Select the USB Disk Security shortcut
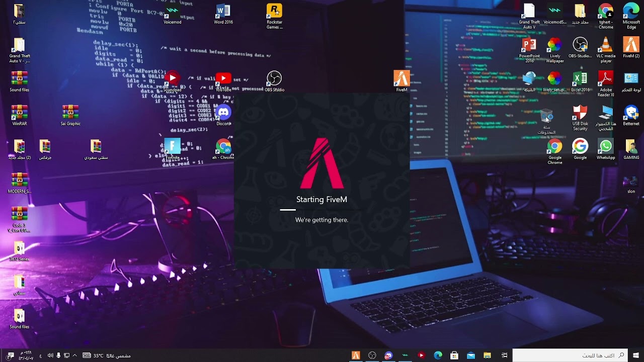Screen dimensions: 644x362 (x=580, y=118)
